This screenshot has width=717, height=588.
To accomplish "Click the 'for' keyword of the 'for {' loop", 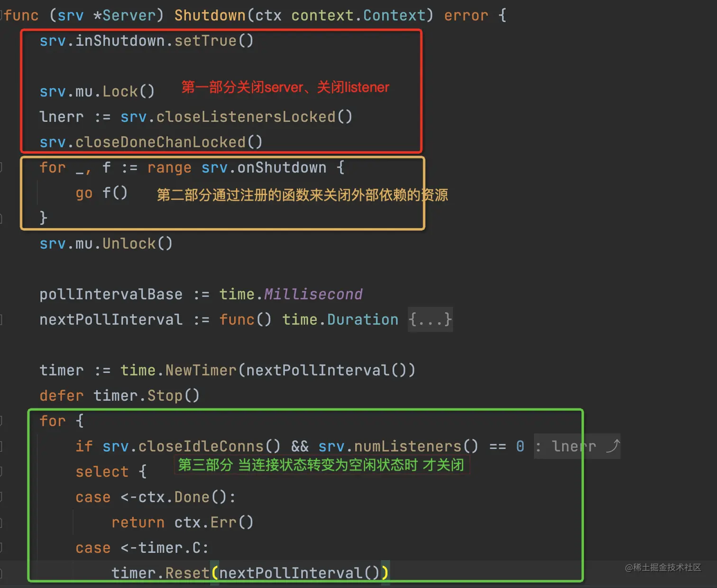I will 53,421.
